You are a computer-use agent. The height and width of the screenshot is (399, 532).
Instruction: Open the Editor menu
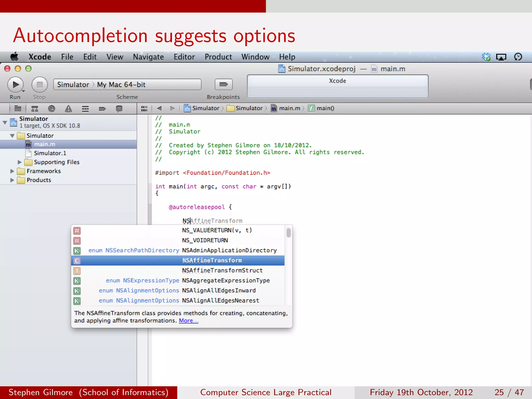pos(184,57)
